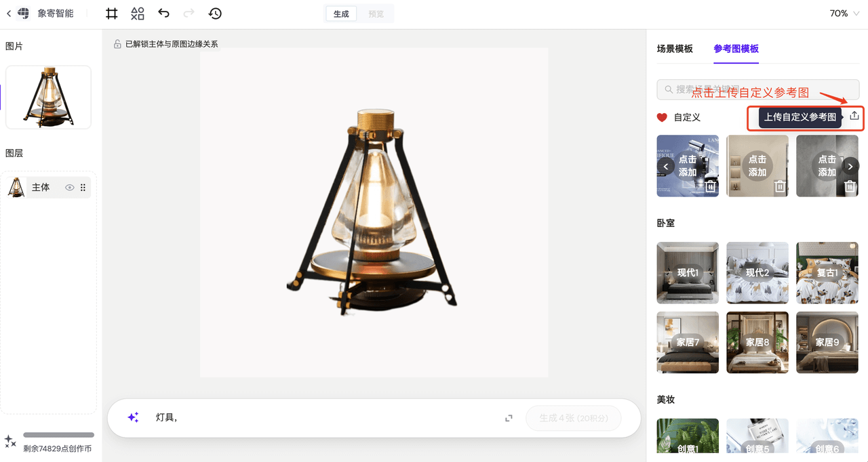Select the 创意5 beauty template
This screenshot has width=868, height=462.
[x=757, y=436]
